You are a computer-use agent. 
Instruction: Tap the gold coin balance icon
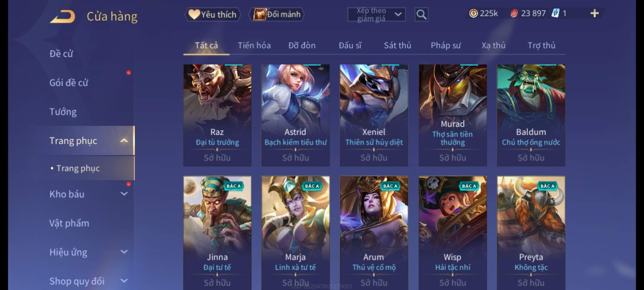pyautogui.click(x=473, y=13)
